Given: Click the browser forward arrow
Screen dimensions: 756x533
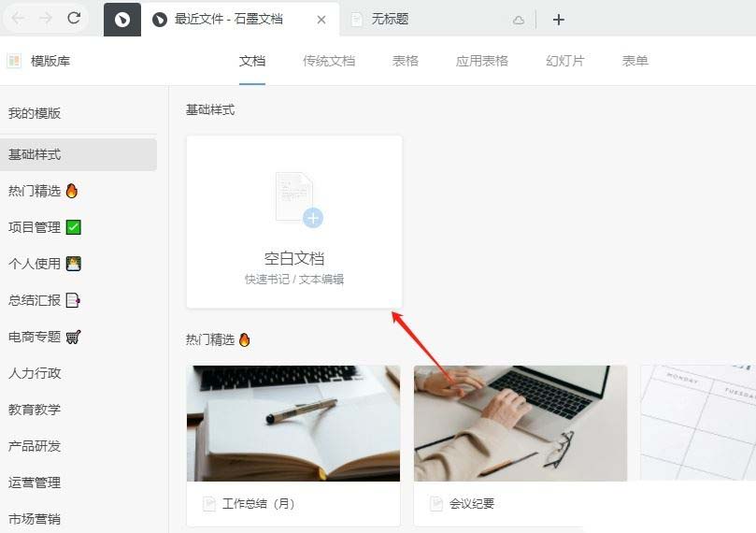Looking at the screenshot, I should coord(46,19).
